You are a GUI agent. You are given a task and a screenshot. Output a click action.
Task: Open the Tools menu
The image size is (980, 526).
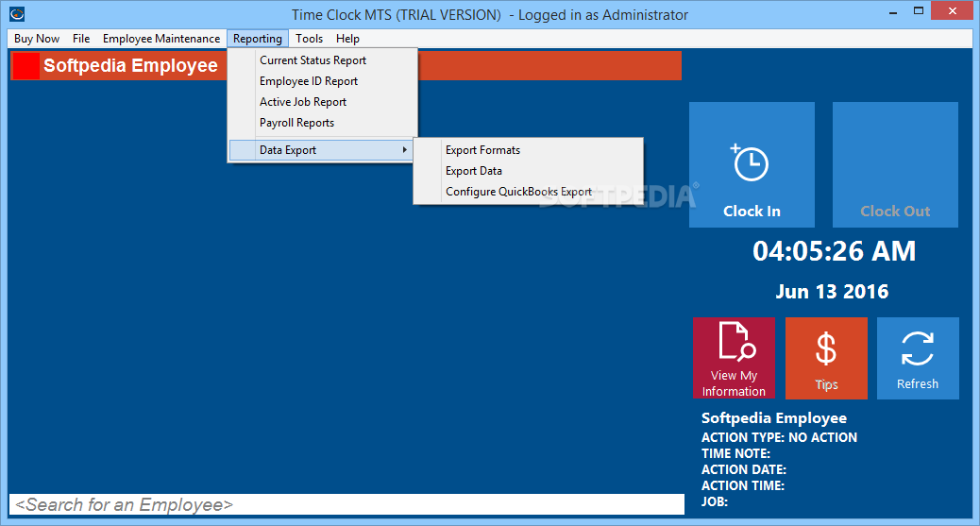point(310,39)
